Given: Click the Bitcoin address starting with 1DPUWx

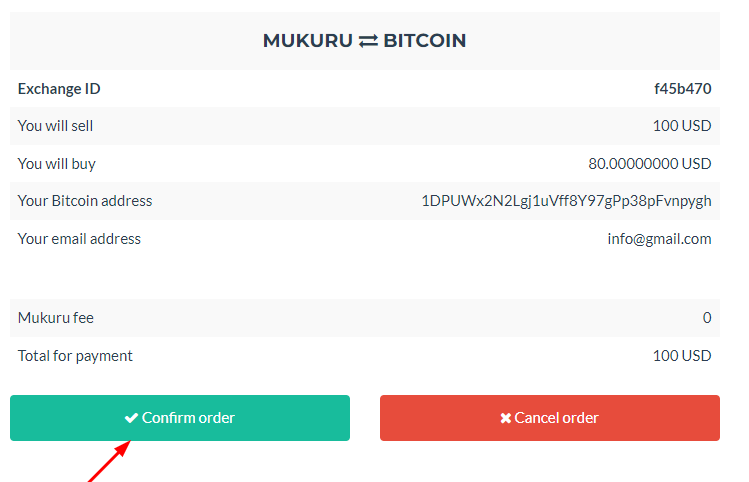Looking at the screenshot, I should click(566, 201).
